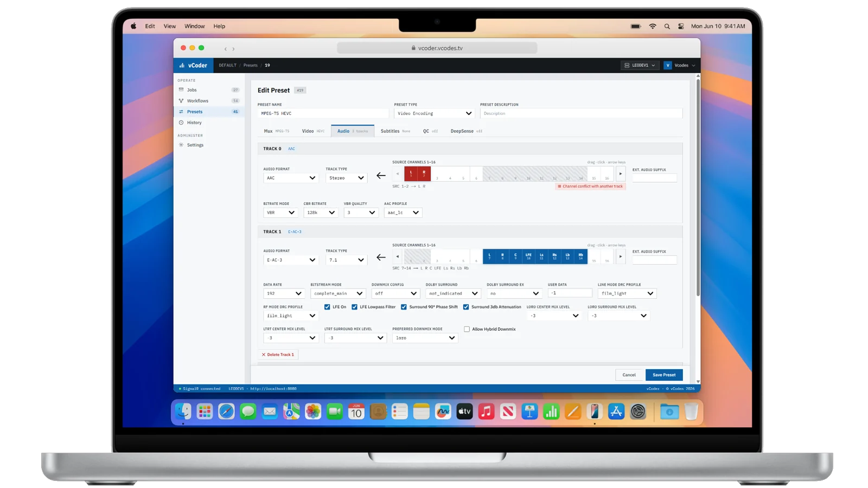Open Track 0 Audio Format dropdown showing AAC

tap(291, 178)
